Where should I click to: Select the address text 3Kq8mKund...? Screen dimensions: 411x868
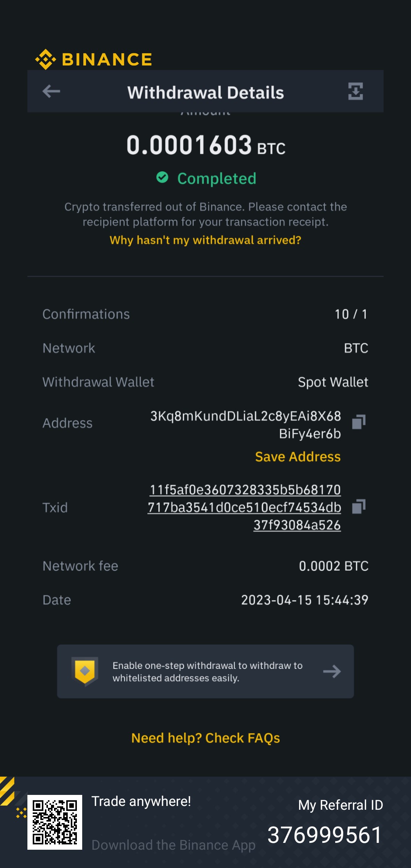245,425
